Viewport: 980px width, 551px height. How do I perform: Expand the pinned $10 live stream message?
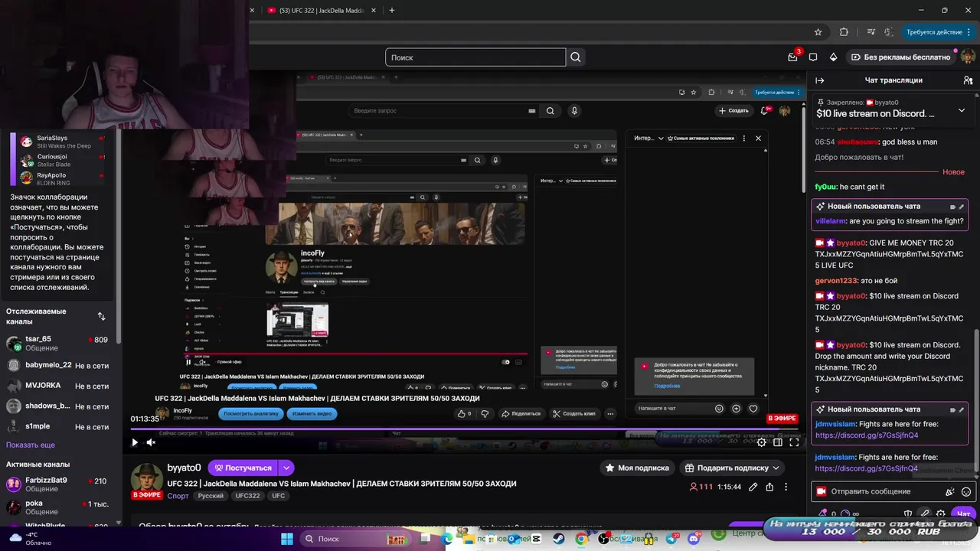(962, 110)
